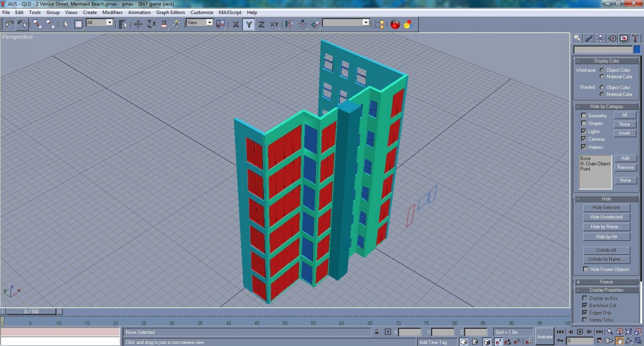Click the Key Mode key icon
The width and height of the screenshot is (644, 346).
coord(560,341)
